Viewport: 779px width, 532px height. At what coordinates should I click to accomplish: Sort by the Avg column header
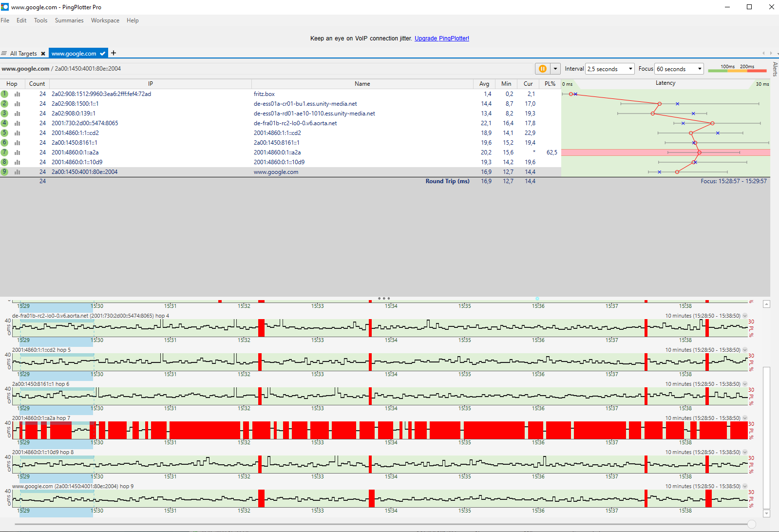(x=484, y=84)
